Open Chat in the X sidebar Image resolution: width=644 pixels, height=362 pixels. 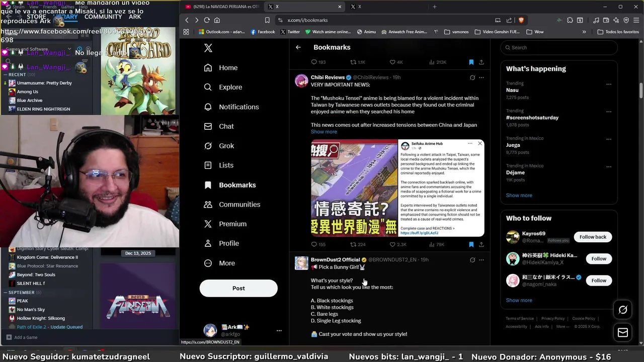click(x=219, y=126)
